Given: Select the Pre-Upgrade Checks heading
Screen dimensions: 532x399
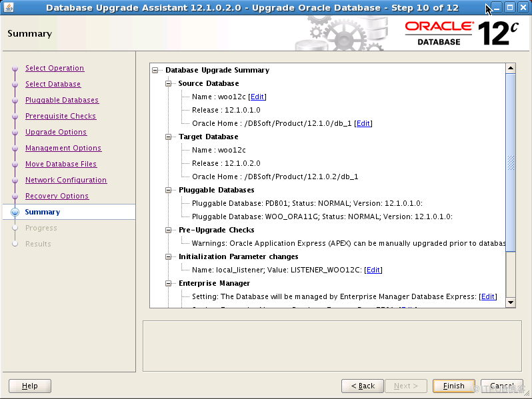Looking at the screenshot, I should coord(217,230).
